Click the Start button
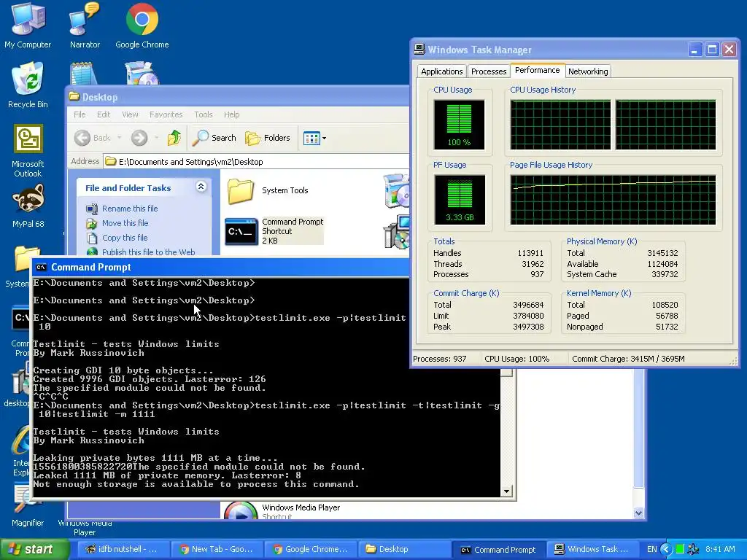This screenshot has width=747, height=560. tap(34, 550)
